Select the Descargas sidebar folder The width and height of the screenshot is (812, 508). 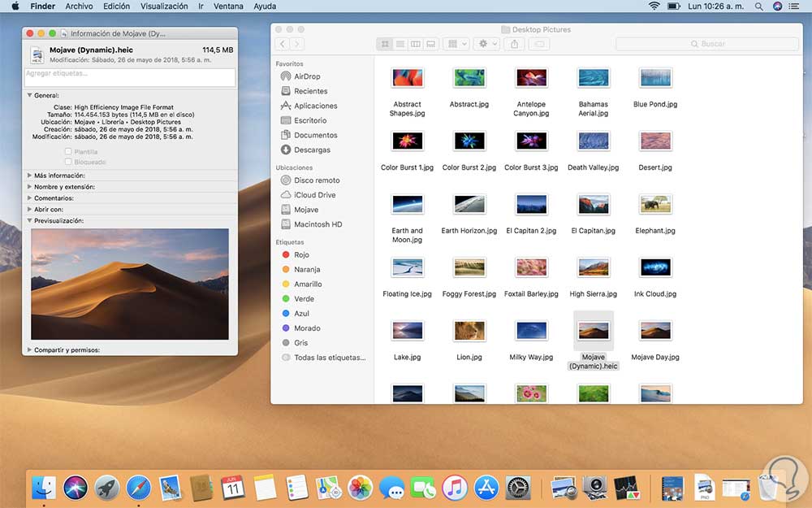[312, 150]
